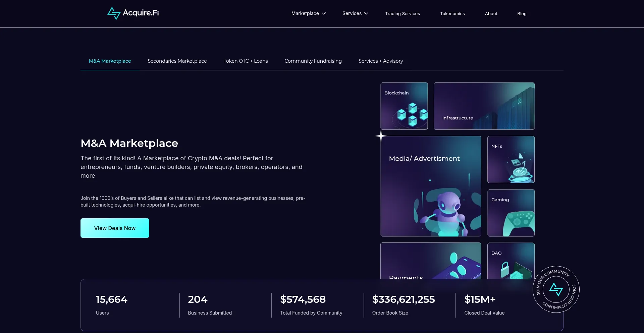
Task: Open the Services + Advisory tab
Action: click(x=381, y=61)
